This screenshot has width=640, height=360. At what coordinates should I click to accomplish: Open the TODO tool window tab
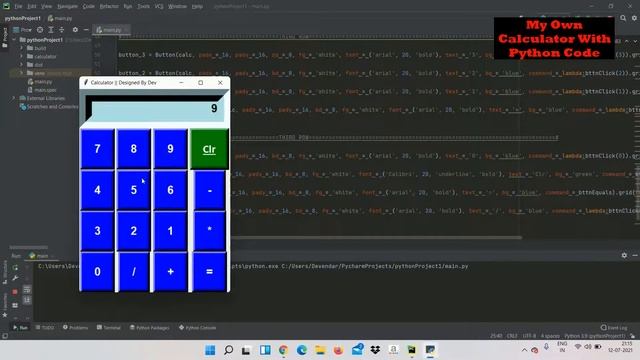(45, 327)
